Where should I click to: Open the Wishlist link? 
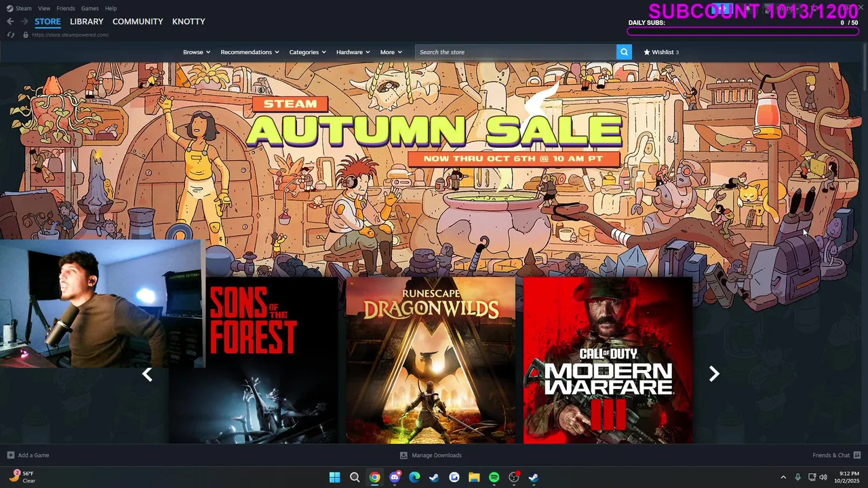pyautogui.click(x=661, y=52)
